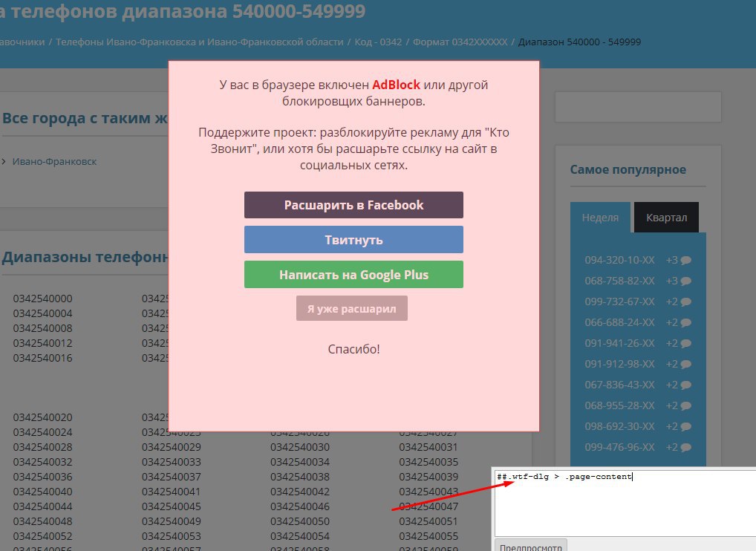Click comment bubble icon beside 091-912-98-XX
Image resolution: width=756 pixels, height=551 pixels.
(685, 364)
